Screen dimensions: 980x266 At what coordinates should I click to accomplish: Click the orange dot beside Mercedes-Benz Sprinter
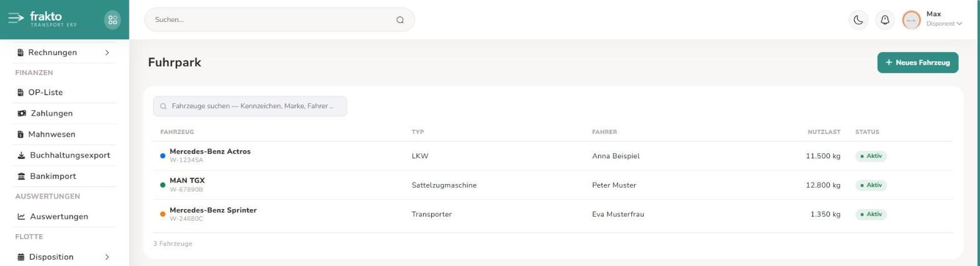coord(163,214)
